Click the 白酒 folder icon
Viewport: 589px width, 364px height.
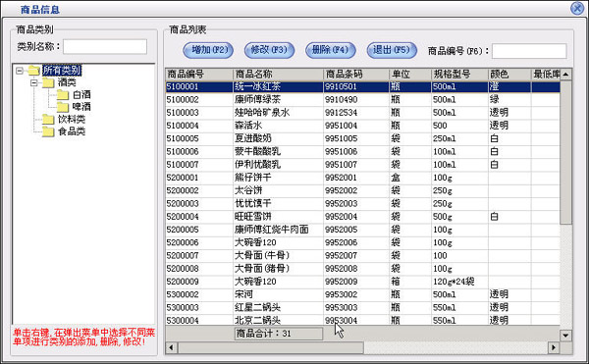pyautogui.click(x=63, y=95)
